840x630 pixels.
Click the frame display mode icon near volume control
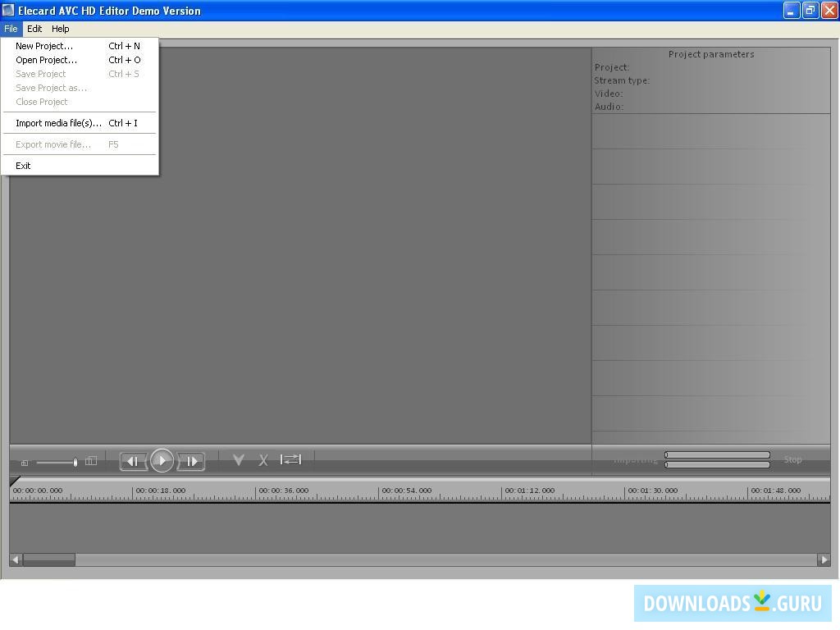pyautogui.click(x=91, y=460)
